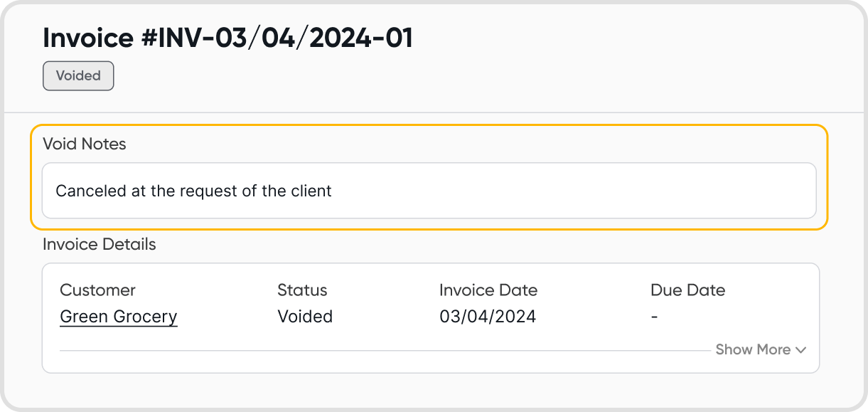Click the 03/04/2024 invoice date value

click(x=488, y=317)
